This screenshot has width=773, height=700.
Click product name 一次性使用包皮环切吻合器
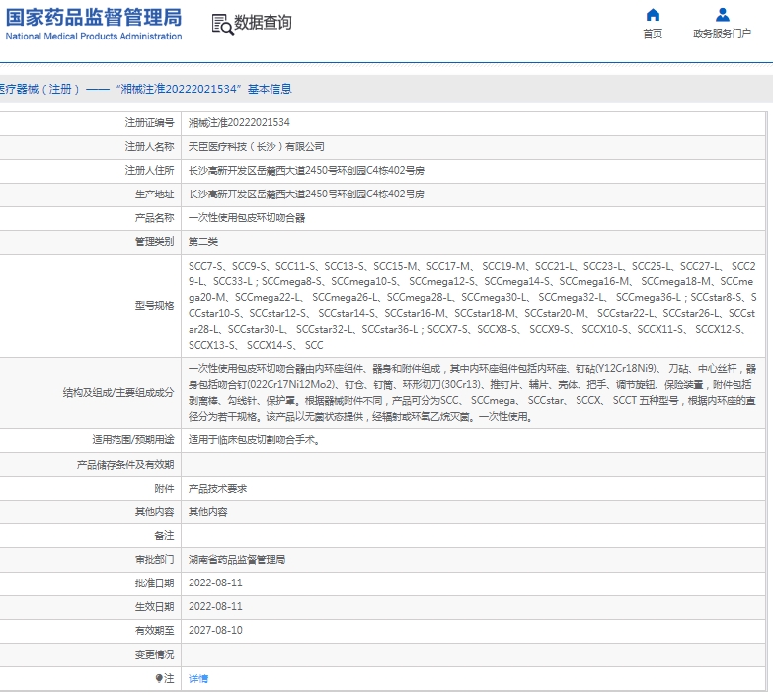pos(247,218)
